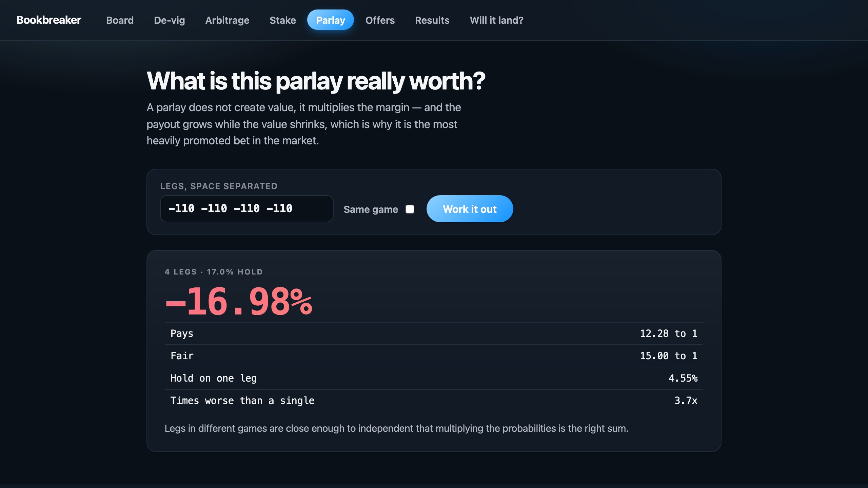Screen dimensions: 868x488
Task: Open the Will it land? tab
Action: pyautogui.click(x=496, y=20)
